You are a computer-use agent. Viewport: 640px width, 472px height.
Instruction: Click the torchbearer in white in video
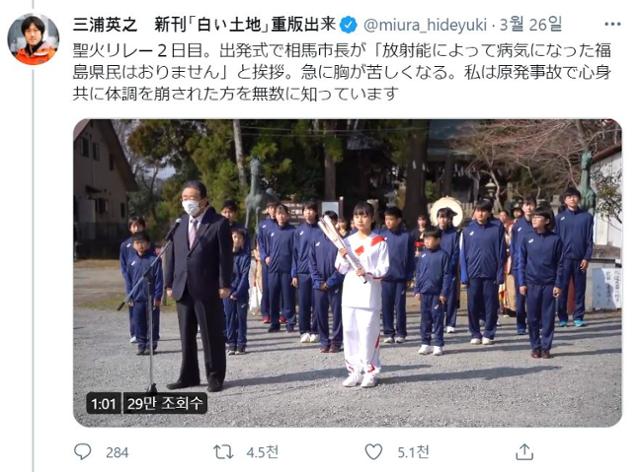[361, 294]
